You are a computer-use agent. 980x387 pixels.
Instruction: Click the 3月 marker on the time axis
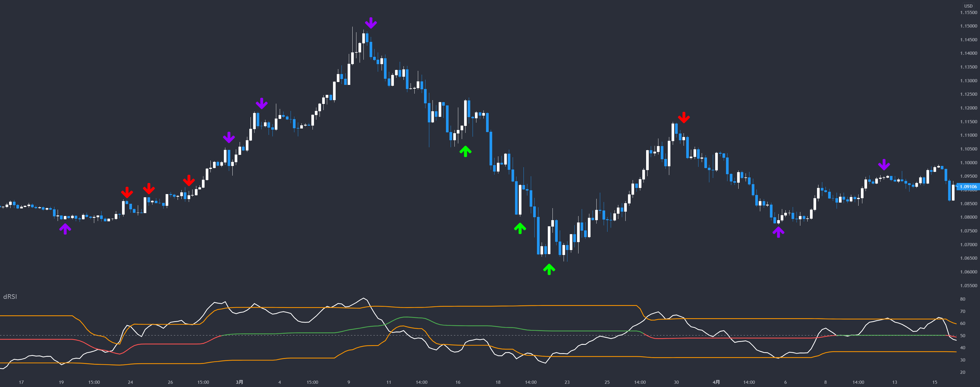pyautogui.click(x=239, y=382)
